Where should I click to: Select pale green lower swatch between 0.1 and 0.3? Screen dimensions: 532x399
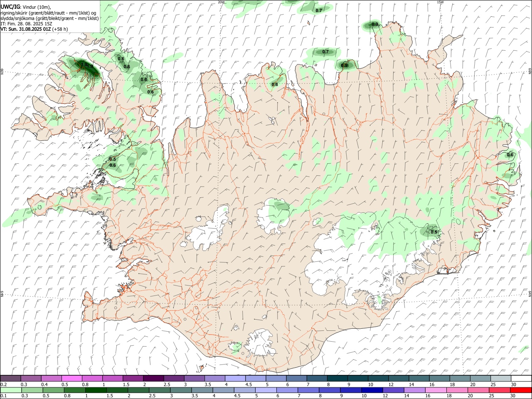[10, 390]
